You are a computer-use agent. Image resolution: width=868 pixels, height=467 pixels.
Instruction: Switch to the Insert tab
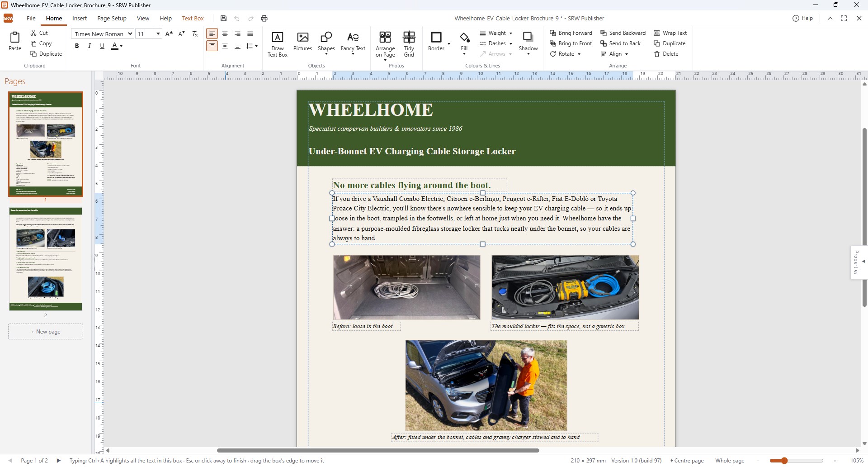coord(80,19)
